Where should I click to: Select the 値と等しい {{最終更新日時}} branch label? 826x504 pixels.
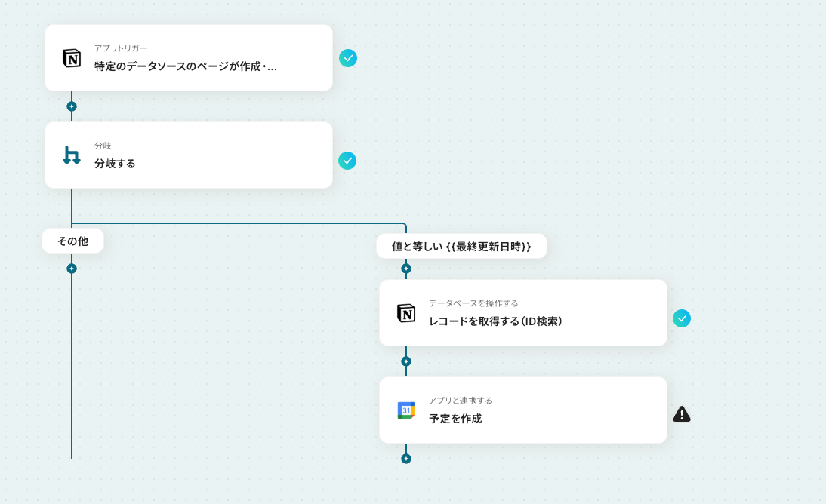click(461, 247)
